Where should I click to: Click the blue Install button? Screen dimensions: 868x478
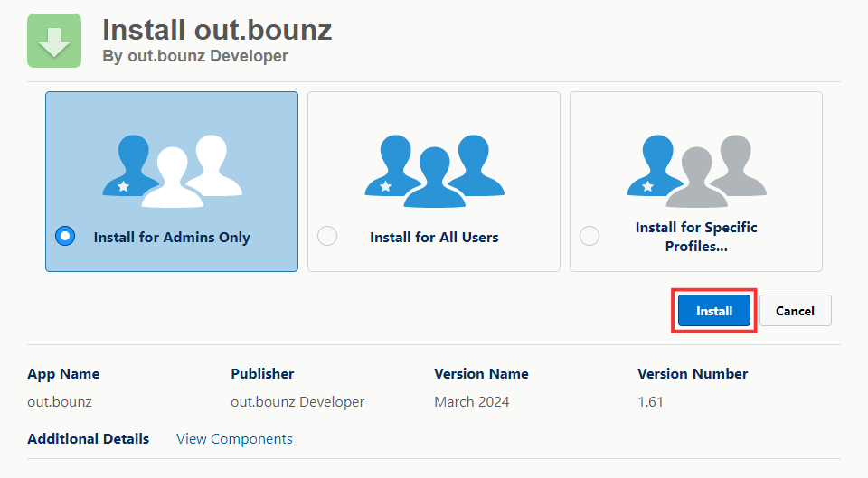(714, 311)
